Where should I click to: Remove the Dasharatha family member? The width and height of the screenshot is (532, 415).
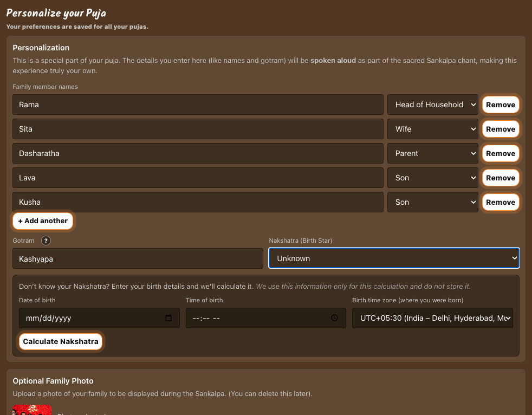tap(501, 153)
